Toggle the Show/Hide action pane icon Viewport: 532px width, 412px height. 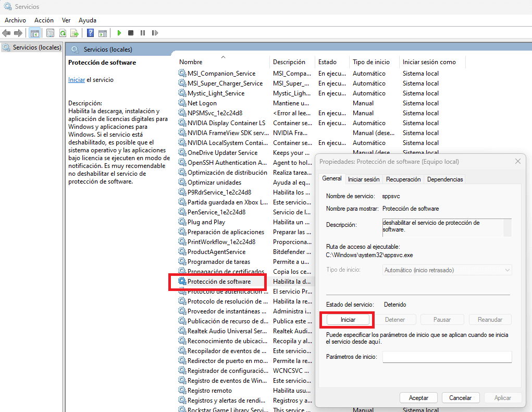coord(102,32)
